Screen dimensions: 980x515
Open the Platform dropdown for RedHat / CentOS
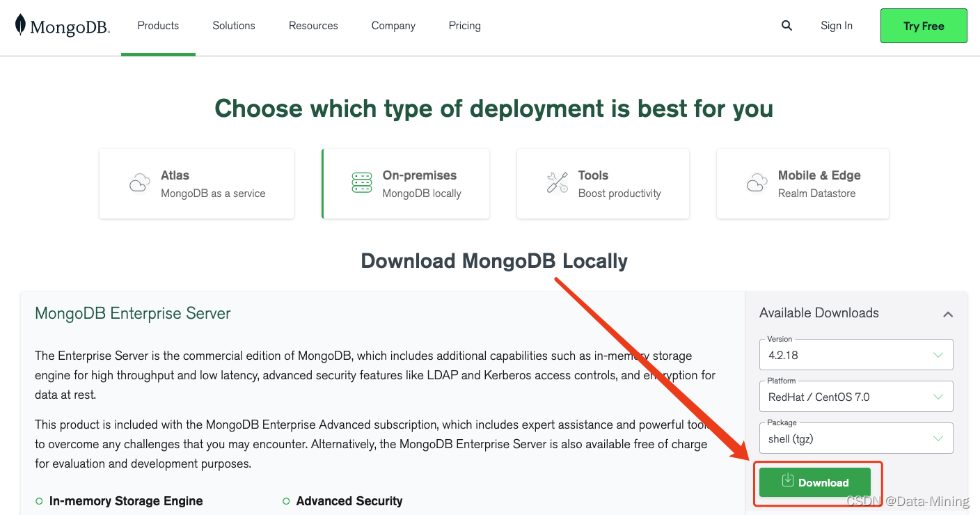(x=855, y=396)
